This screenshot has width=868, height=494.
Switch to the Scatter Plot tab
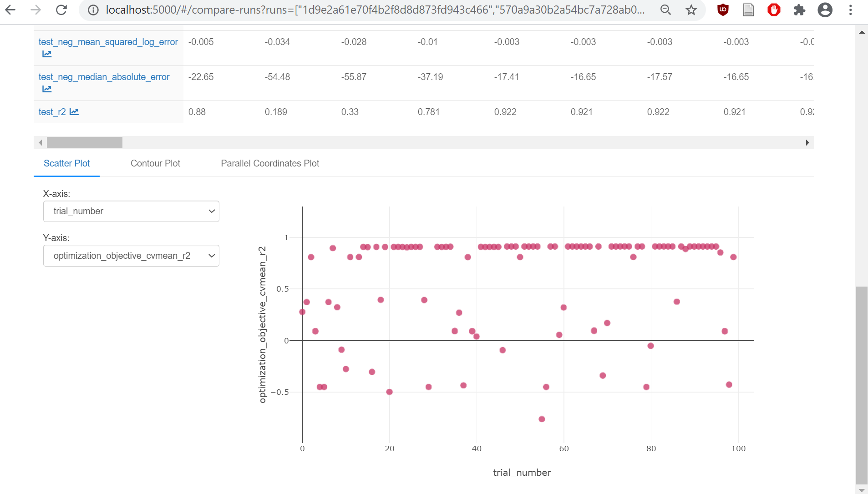(x=66, y=163)
